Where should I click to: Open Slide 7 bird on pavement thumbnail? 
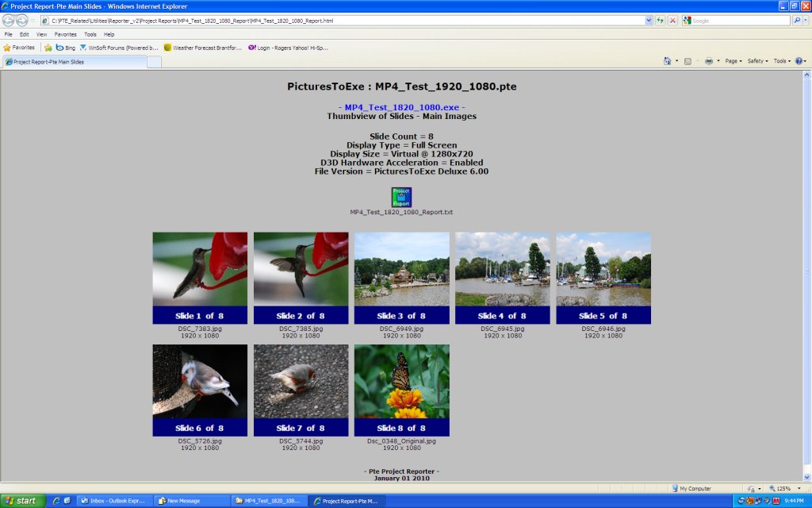[x=301, y=391]
